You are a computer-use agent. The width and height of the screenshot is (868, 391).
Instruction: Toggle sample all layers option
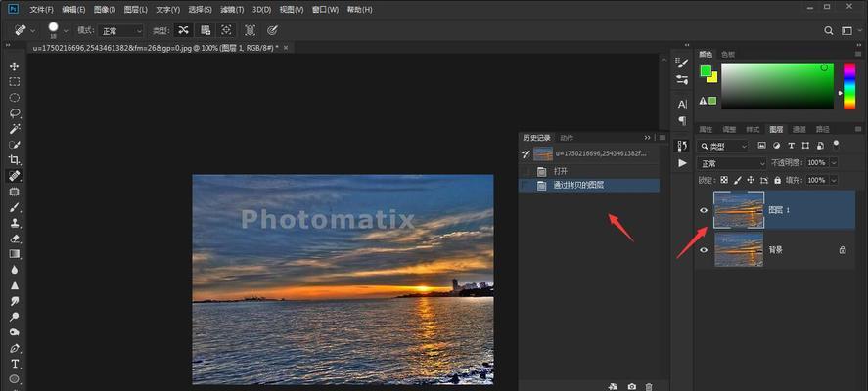(251, 30)
